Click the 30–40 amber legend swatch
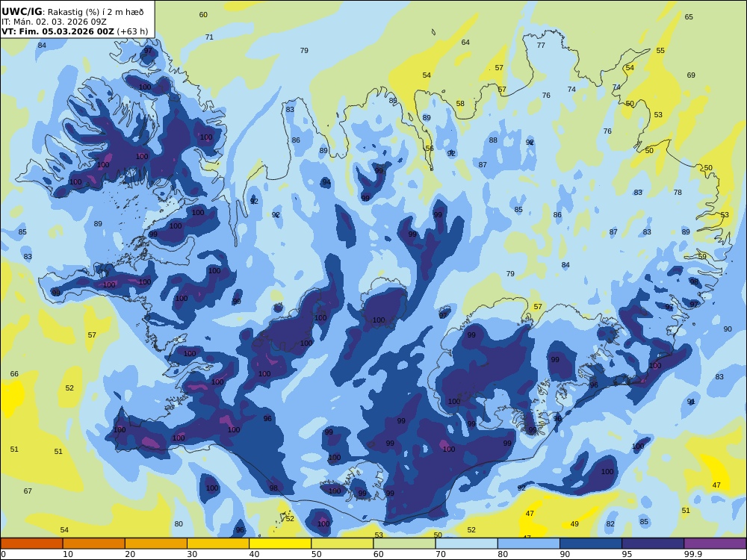 [218, 544]
